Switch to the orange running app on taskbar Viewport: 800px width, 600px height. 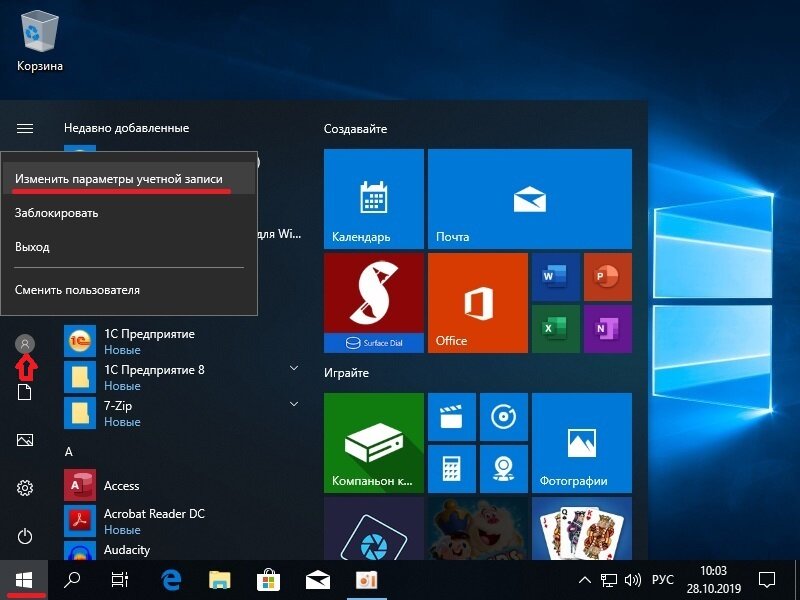[366, 580]
